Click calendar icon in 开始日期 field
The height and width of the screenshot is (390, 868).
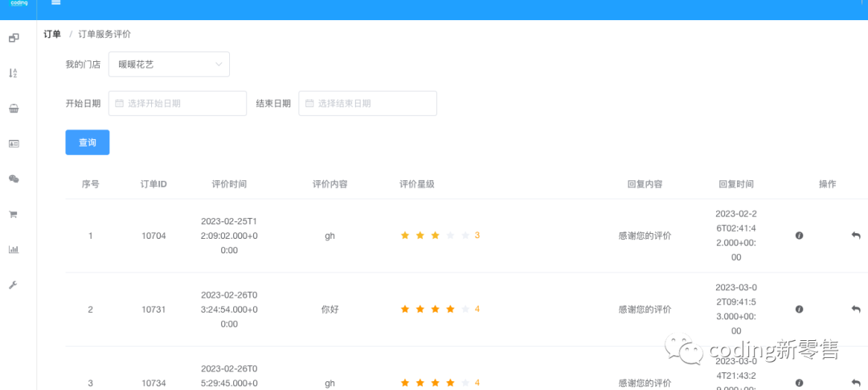point(119,103)
